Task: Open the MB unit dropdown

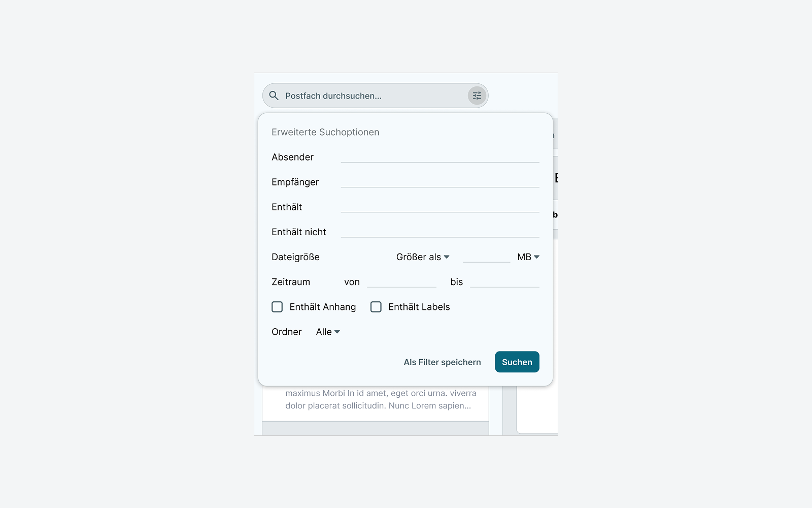Action: pyautogui.click(x=528, y=257)
